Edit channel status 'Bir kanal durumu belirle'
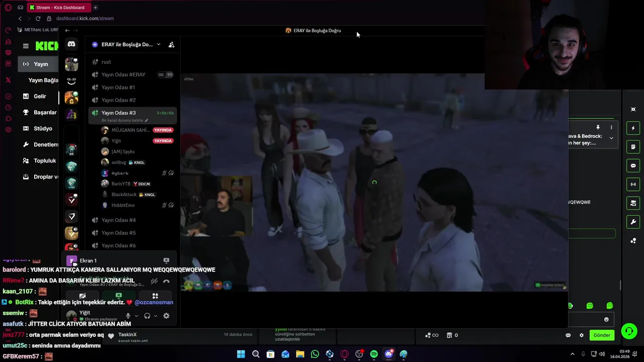The image size is (644, 362). (x=125, y=121)
